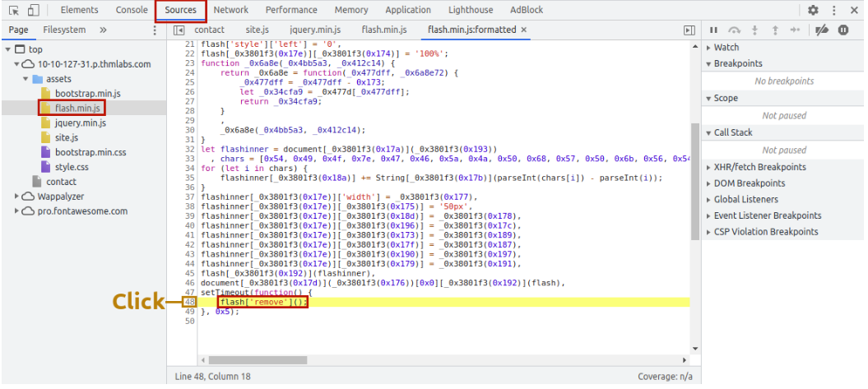Expand the Wappalyzer tree node
This screenshot has width=868, height=389.
coord(17,197)
